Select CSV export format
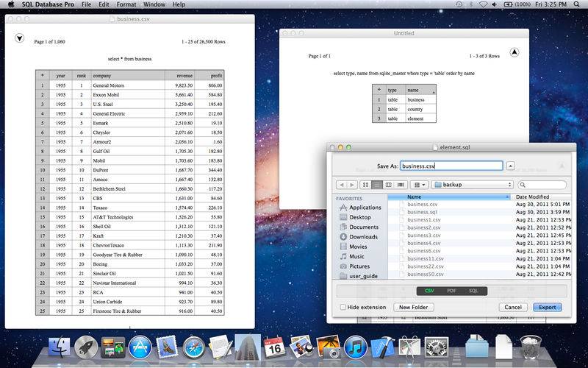Image resolution: width=588 pixels, height=368 pixels. point(430,291)
